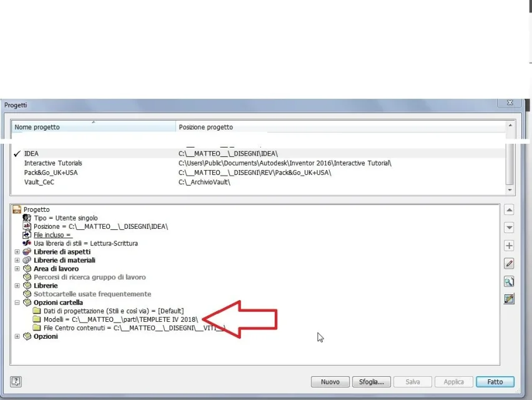
Task: Click the Sottocartelle usate frequentemente icon
Action: click(x=27, y=294)
